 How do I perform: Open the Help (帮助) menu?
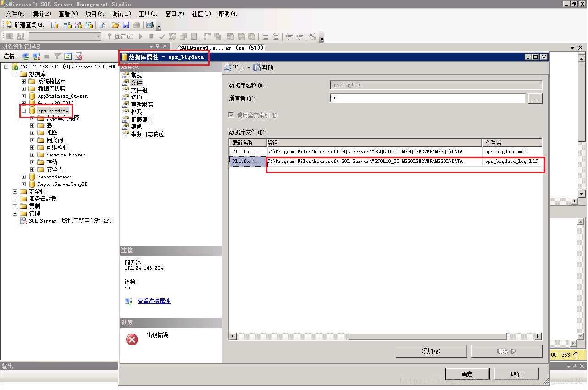coord(227,14)
